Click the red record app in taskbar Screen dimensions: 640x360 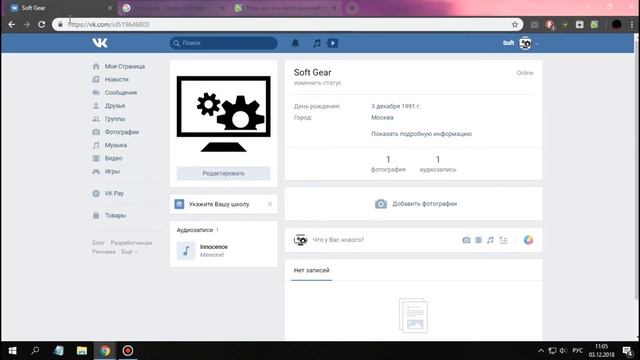tap(128, 351)
